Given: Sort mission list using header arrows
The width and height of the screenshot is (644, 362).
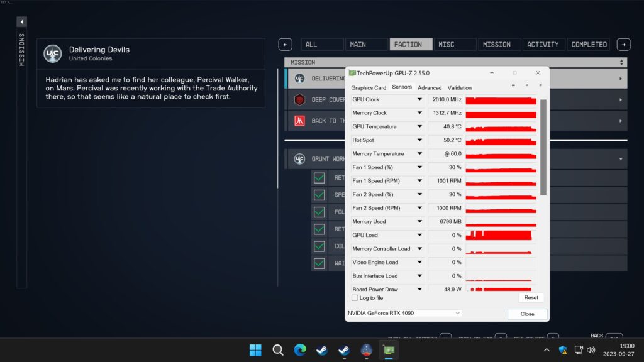Looking at the screenshot, I should point(621,62).
